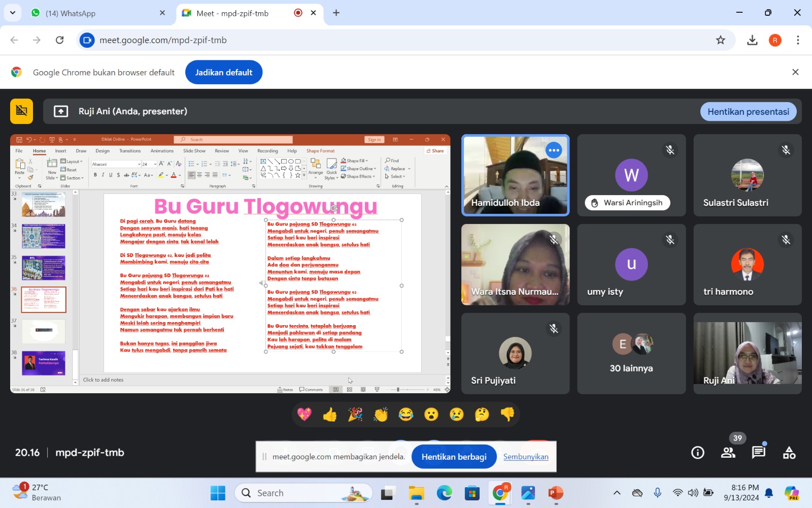Toggle the yellow captions-off button

coord(21,111)
